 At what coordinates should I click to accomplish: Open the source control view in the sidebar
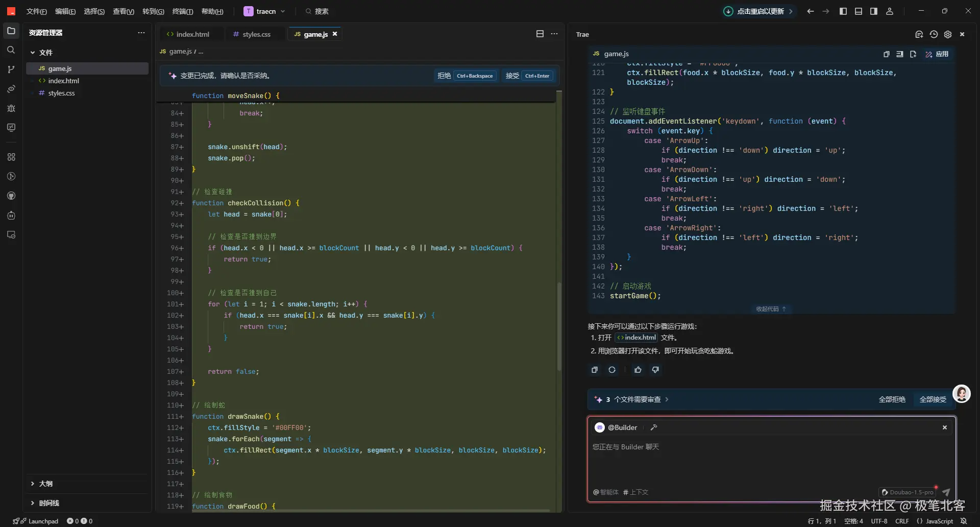[x=11, y=69]
